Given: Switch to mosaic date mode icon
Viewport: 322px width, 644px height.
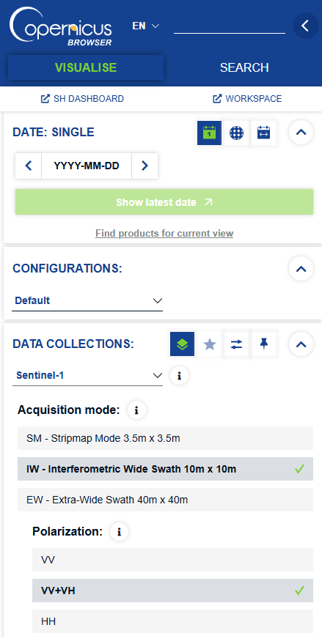Looking at the screenshot, I should pyautogui.click(x=236, y=133).
